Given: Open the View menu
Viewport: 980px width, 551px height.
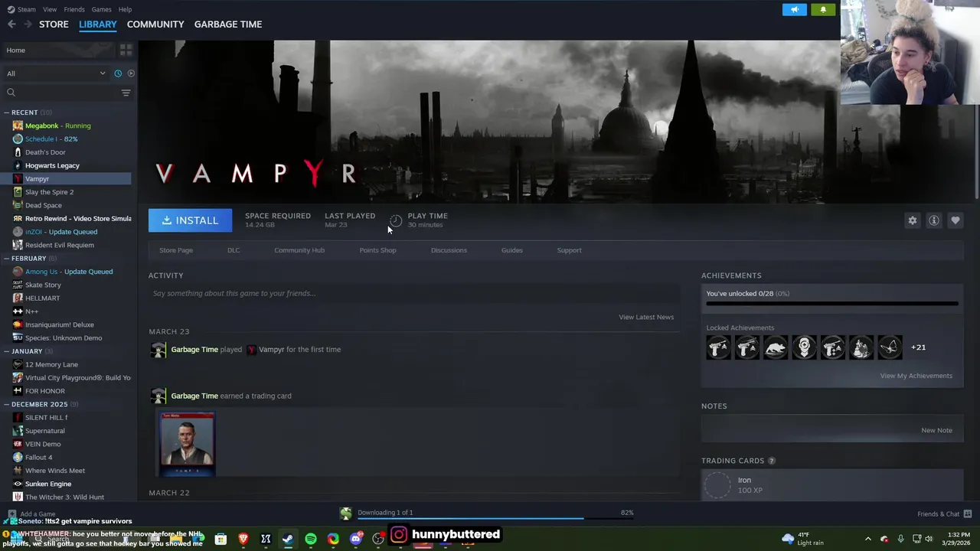Looking at the screenshot, I should tap(50, 9).
